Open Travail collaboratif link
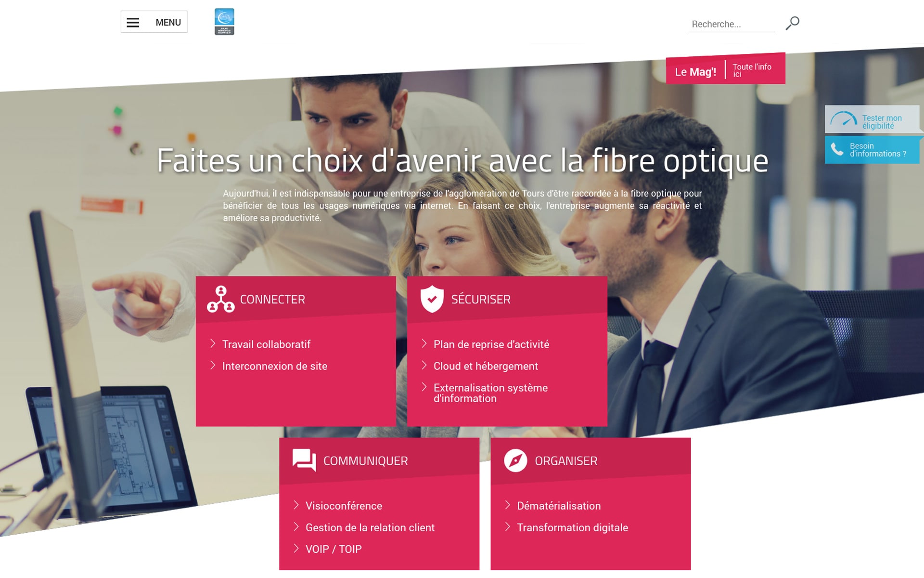Image resolution: width=924 pixels, height=578 pixels. pos(266,344)
